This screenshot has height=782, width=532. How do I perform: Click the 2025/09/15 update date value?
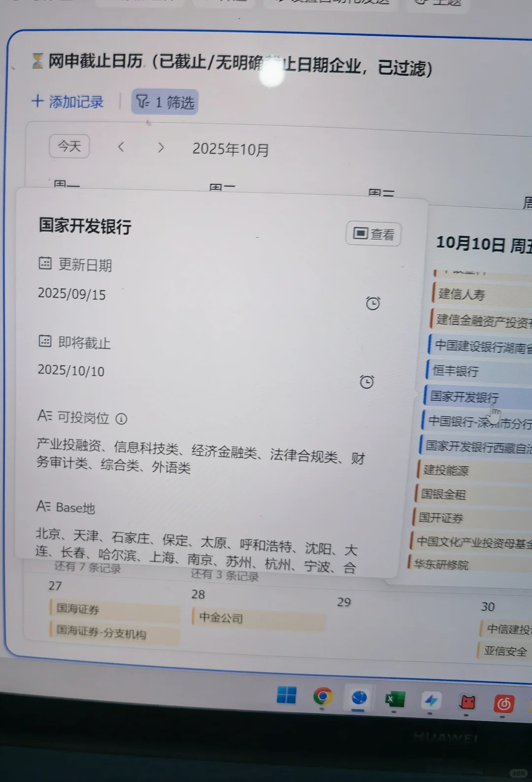click(x=72, y=294)
